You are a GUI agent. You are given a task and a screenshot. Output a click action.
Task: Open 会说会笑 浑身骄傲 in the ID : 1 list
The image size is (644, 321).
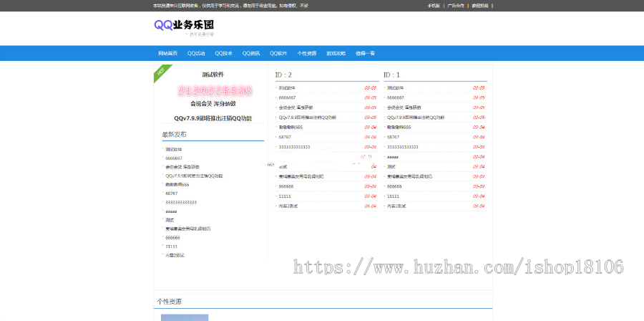click(404, 107)
